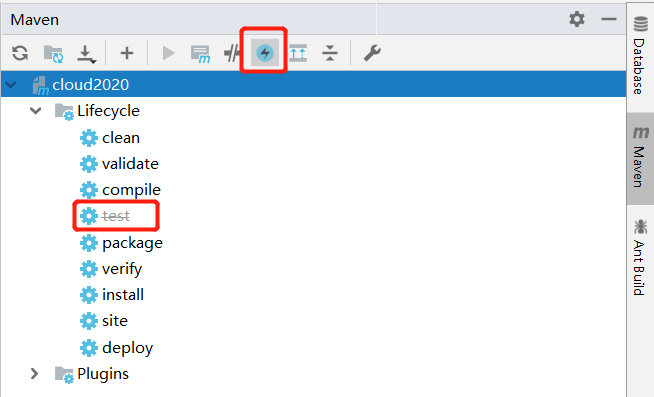Run Maven build play icon
Viewport: 654px width, 397px height.
click(x=169, y=53)
